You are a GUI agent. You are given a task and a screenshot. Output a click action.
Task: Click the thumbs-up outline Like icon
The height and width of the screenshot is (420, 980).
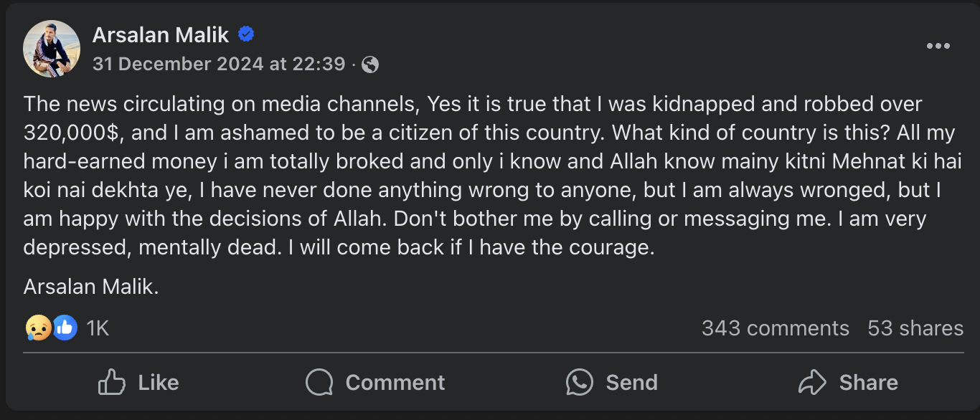(111, 382)
